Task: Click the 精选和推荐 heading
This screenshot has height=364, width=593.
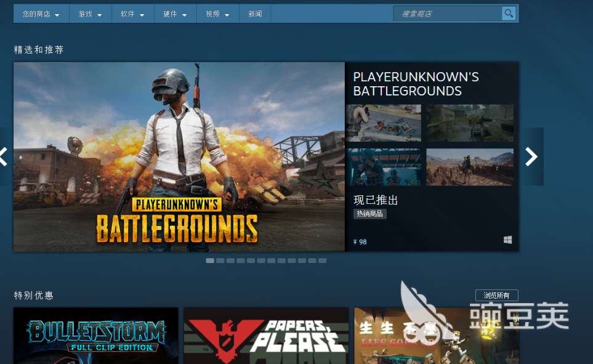Action: [39, 50]
